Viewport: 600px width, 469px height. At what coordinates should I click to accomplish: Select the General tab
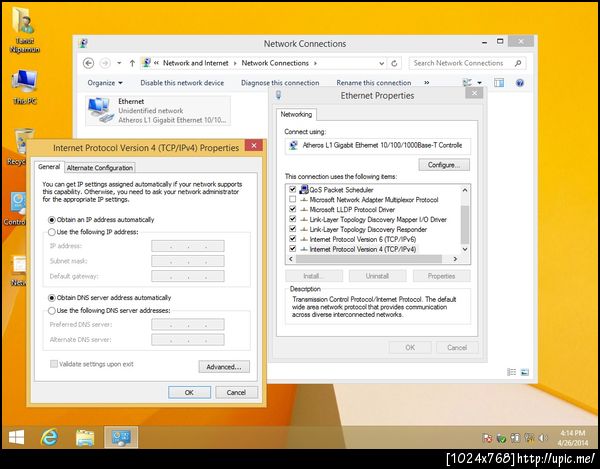[x=49, y=167]
